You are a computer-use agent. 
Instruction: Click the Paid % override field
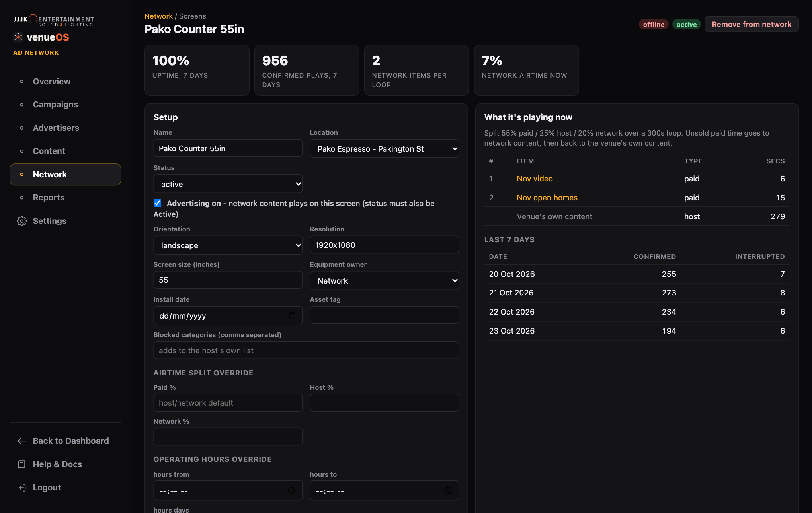tap(228, 403)
